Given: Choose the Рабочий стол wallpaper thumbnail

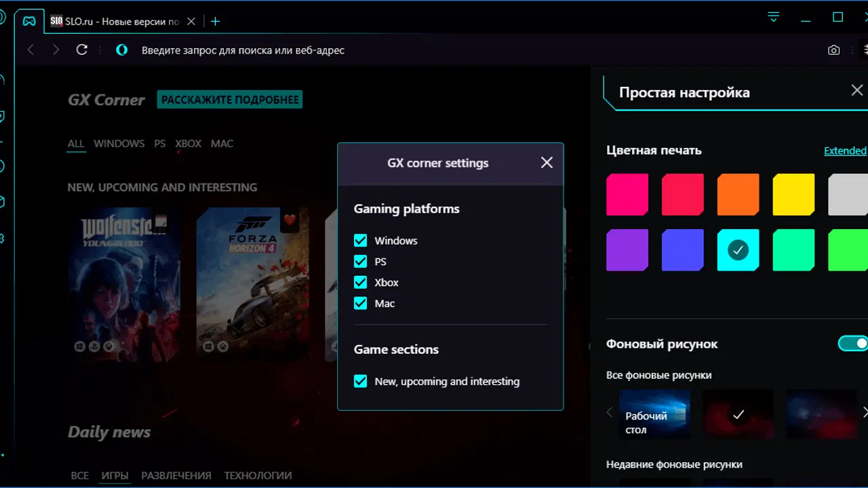Looking at the screenshot, I should point(654,413).
